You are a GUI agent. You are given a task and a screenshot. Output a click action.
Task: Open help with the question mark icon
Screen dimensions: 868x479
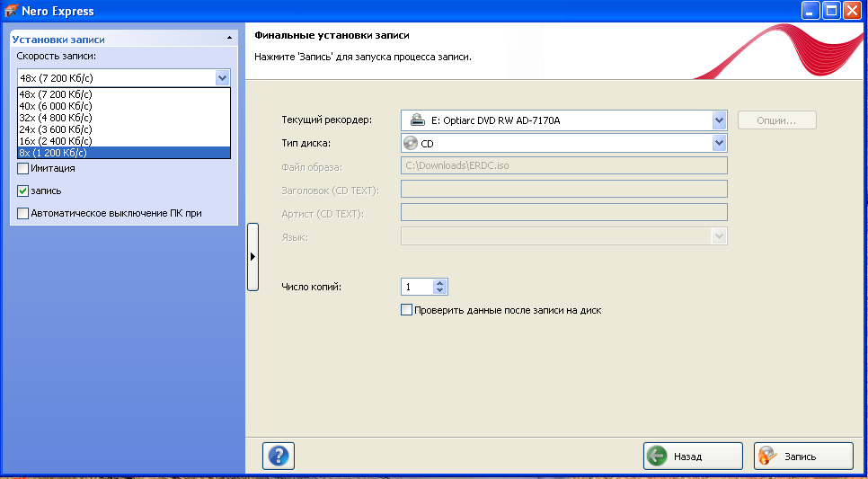click(x=279, y=457)
